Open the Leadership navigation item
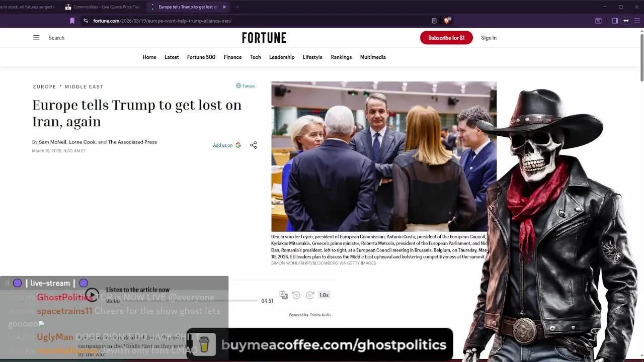Viewport: 644px width, 362px height. pos(282,57)
